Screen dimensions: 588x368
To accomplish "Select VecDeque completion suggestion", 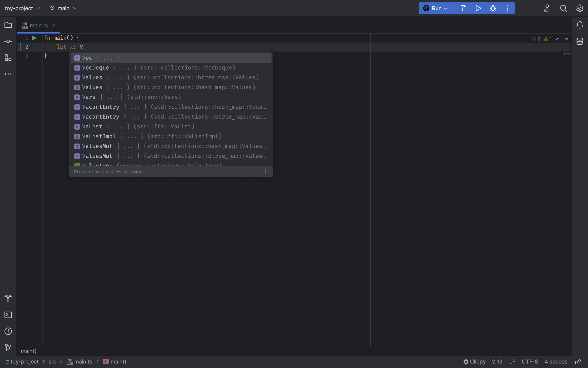I will [x=171, y=68].
